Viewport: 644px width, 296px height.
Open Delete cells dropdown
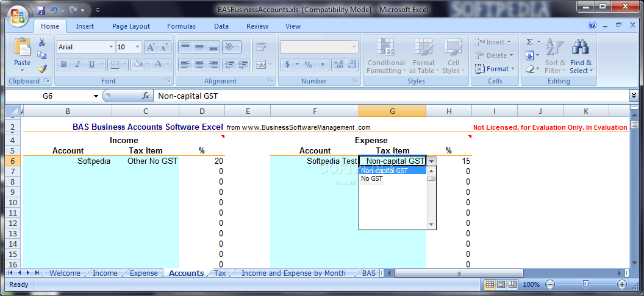(494, 55)
